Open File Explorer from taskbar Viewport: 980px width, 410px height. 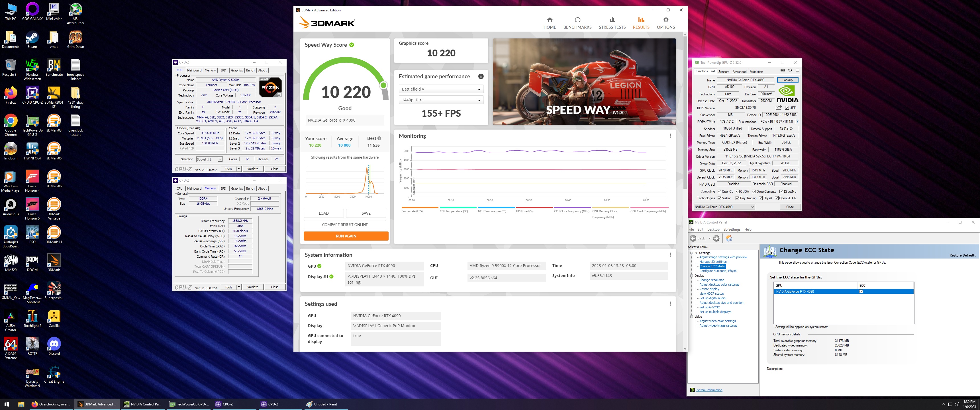(21, 404)
